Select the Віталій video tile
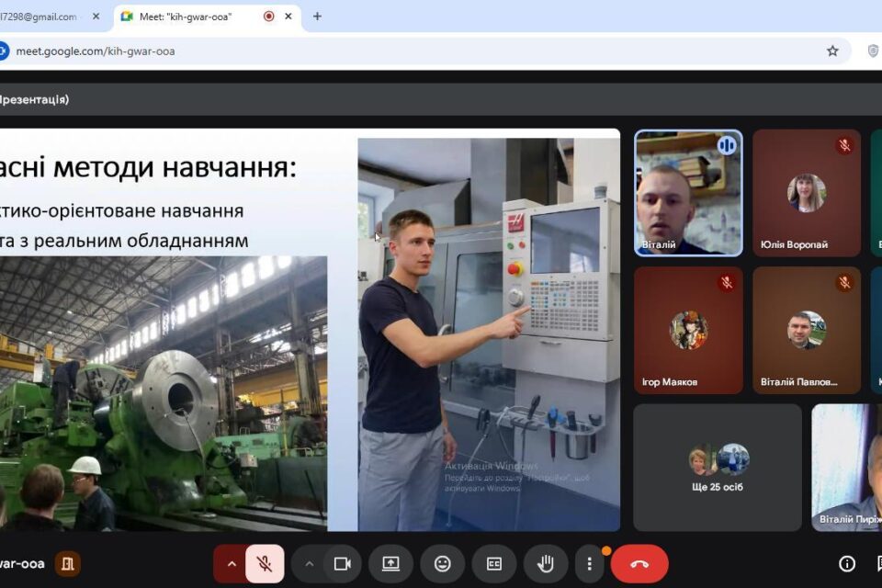 click(x=688, y=193)
